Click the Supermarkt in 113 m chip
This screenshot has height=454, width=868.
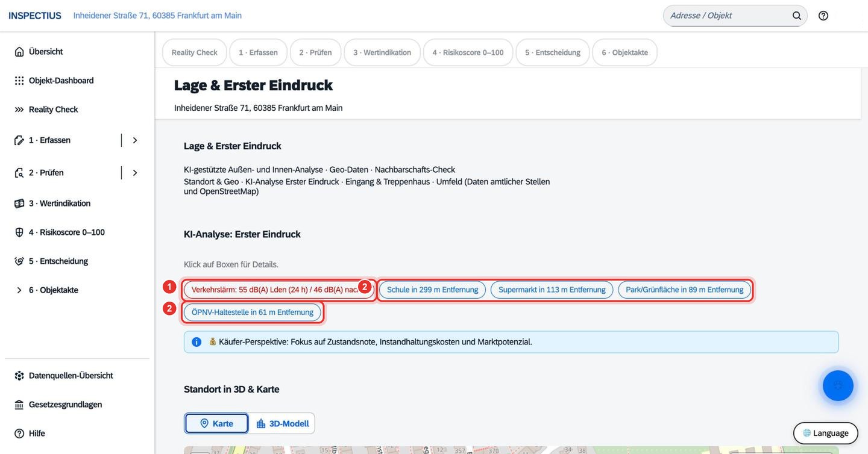pyautogui.click(x=552, y=290)
